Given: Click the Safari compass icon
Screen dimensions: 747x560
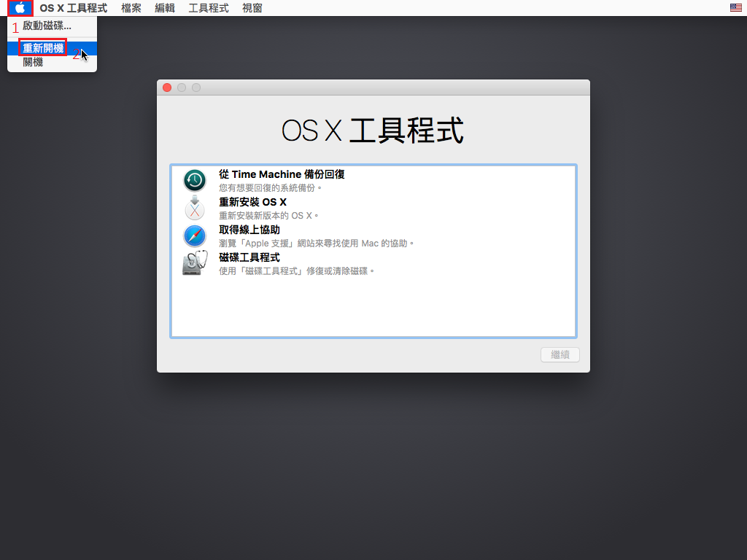Looking at the screenshot, I should (194, 236).
